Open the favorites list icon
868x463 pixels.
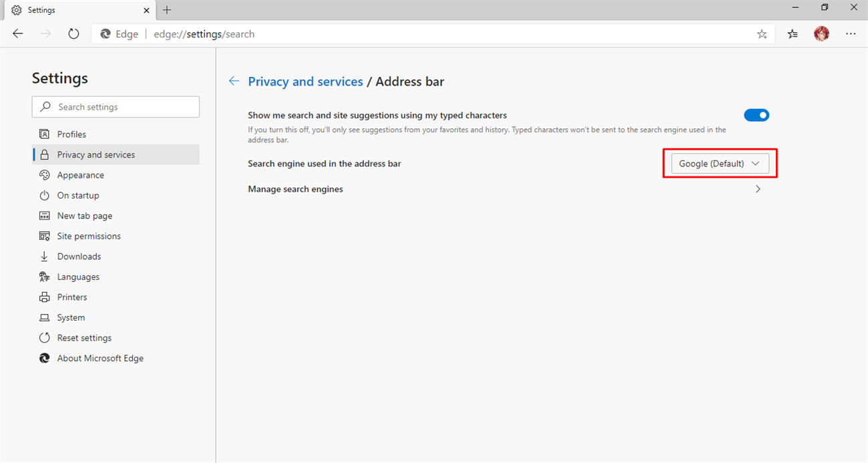(x=793, y=34)
